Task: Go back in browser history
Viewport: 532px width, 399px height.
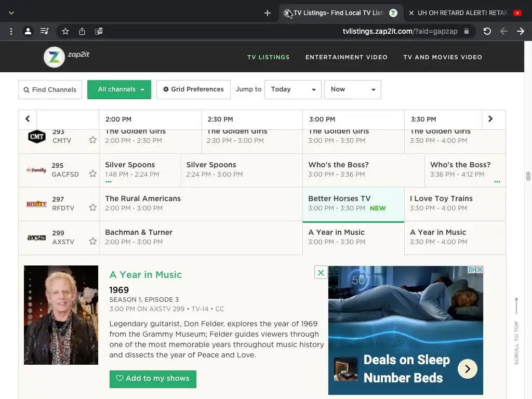Action: (x=504, y=32)
